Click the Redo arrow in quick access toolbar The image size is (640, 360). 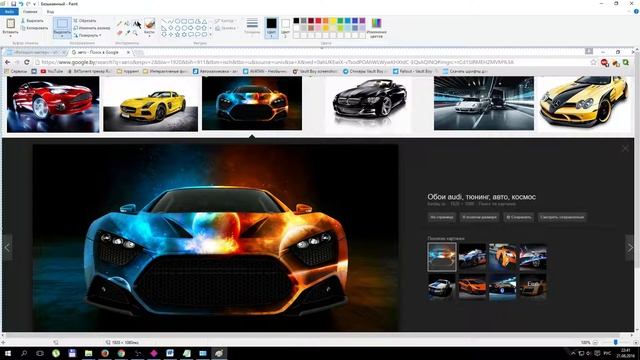(x=28, y=4)
